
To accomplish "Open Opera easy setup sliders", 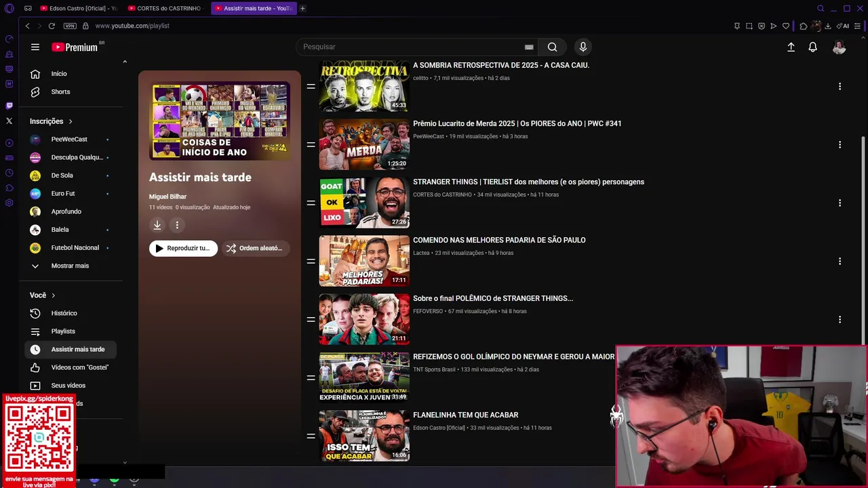I will [858, 26].
